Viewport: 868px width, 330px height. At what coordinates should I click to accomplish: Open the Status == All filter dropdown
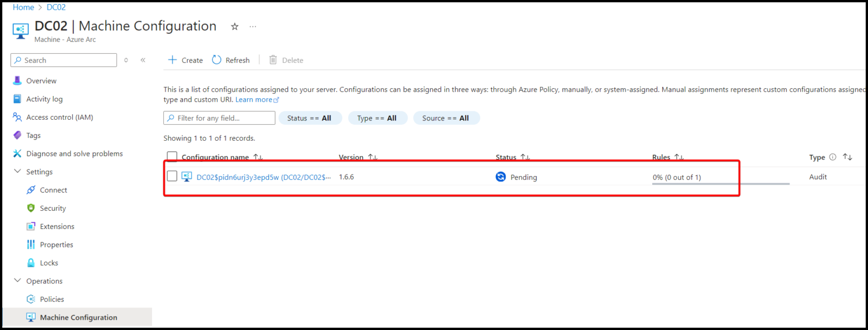tap(310, 118)
